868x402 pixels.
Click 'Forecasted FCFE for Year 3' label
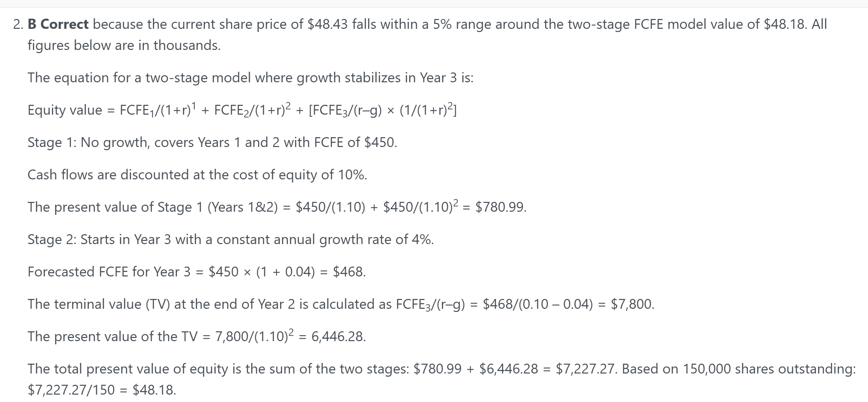(x=109, y=272)
